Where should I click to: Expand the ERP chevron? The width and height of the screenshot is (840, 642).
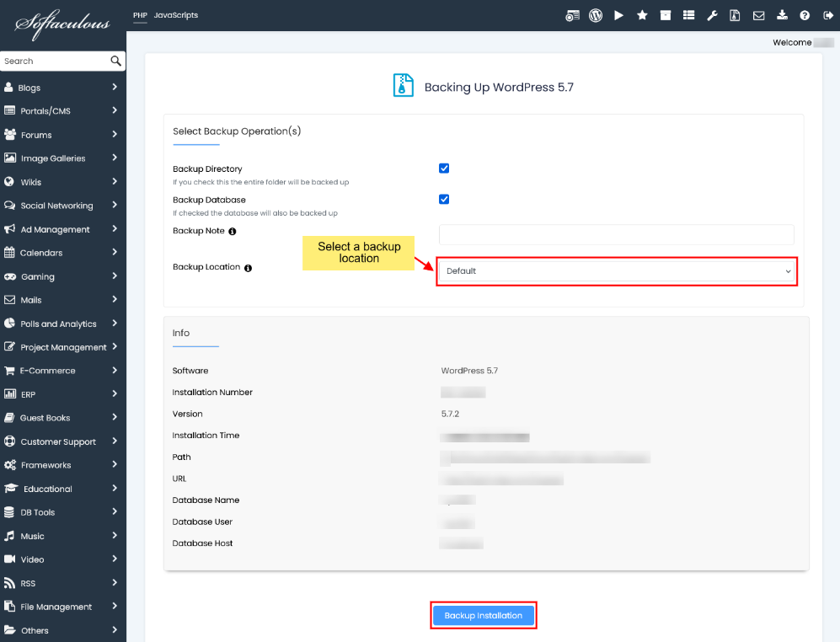(x=115, y=393)
